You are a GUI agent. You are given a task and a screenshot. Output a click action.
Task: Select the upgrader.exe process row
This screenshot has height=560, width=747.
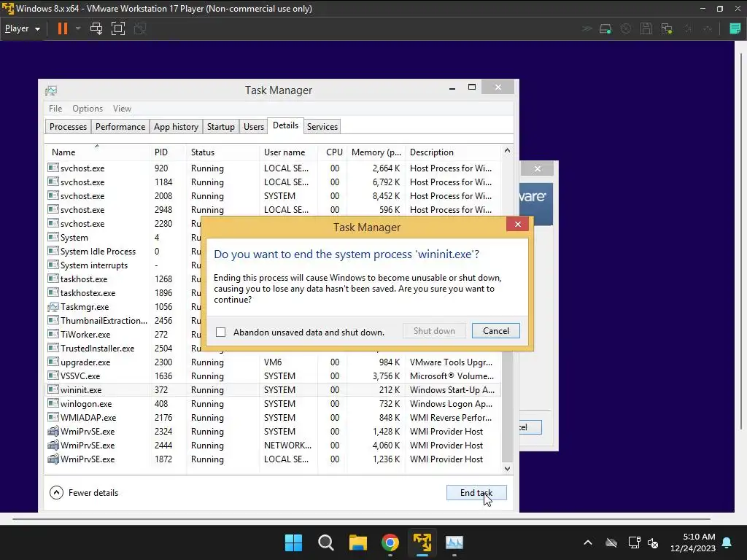(x=273, y=362)
